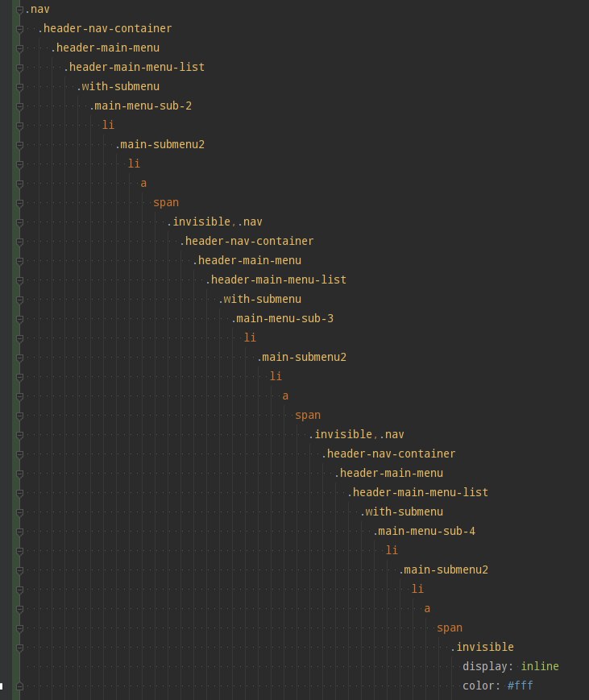Click the 'inline' value text
Image resolution: width=589 pixels, height=700 pixels.
click(x=540, y=666)
